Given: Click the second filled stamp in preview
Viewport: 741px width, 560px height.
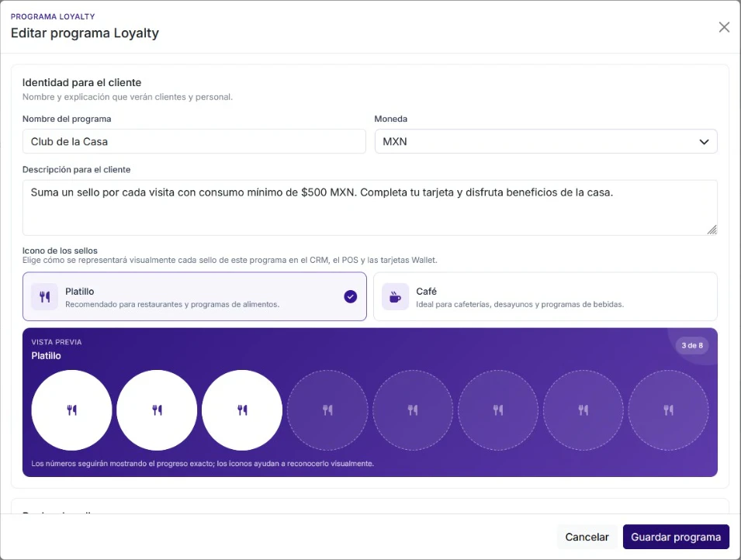Looking at the screenshot, I should tap(157, 410).
